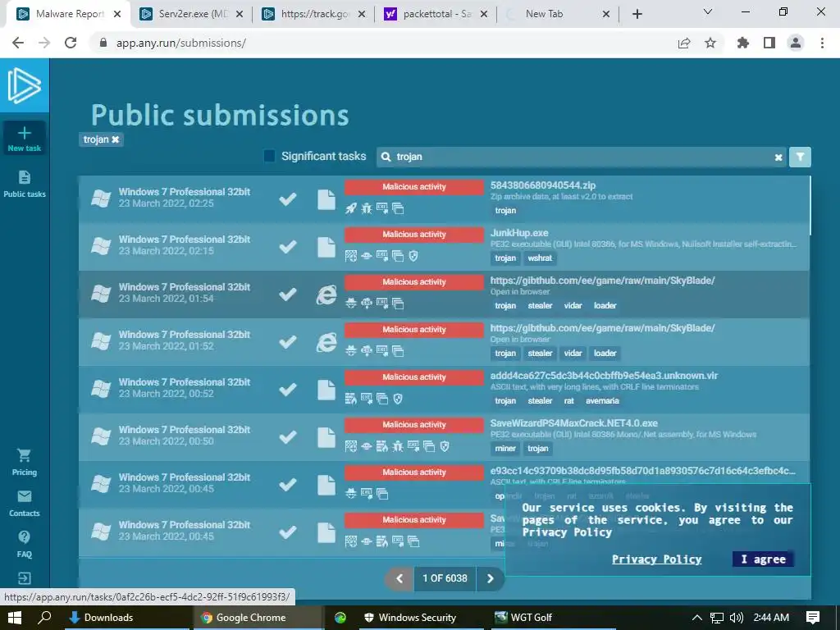This screenshot has height=630, width=840.
Task: Open the Public tasks sidebar item
Action: [x=24, y=184]
